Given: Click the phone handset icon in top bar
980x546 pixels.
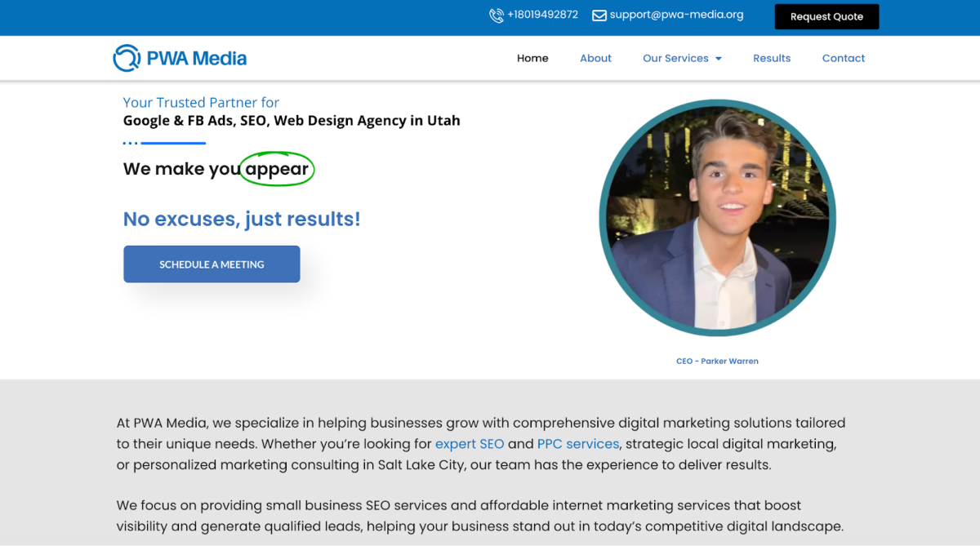Looking at the screenshot, I should click(x=496, y=16).
